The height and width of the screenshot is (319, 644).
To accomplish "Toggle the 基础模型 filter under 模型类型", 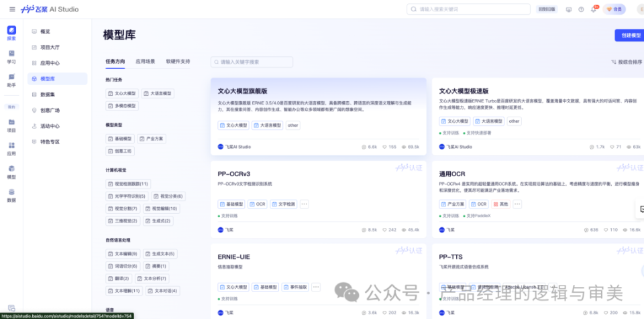I will (120, 139).
